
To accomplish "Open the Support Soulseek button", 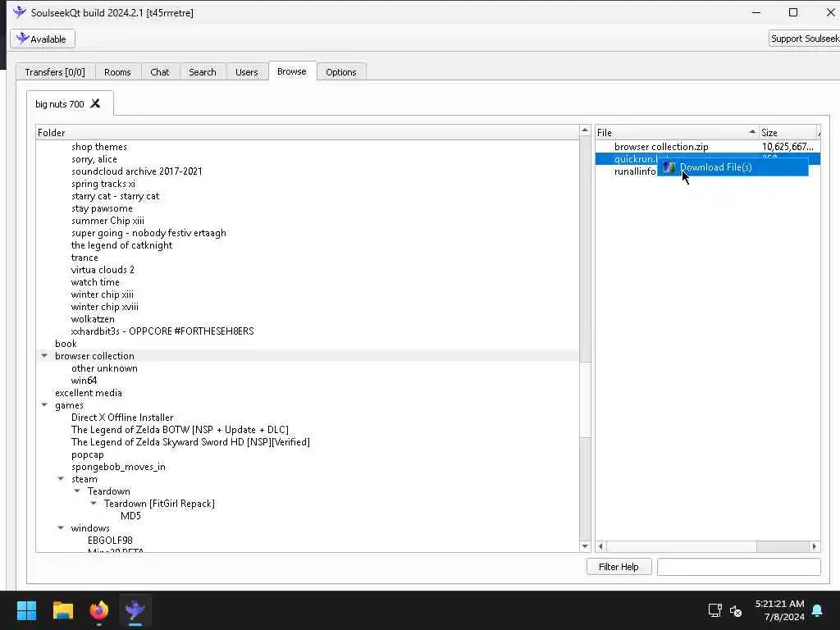I will click(804, 39).
